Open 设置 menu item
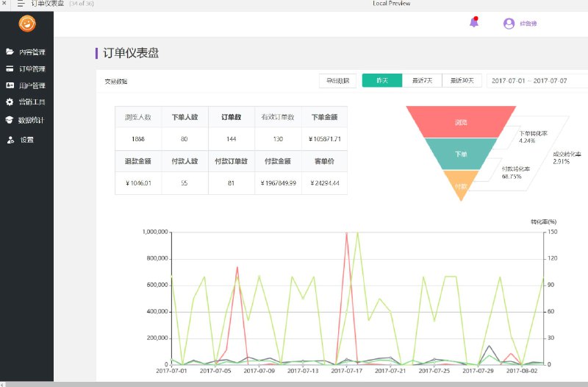Image resolution: width=588 pixels, height=387 pixels. pos(26,140)
